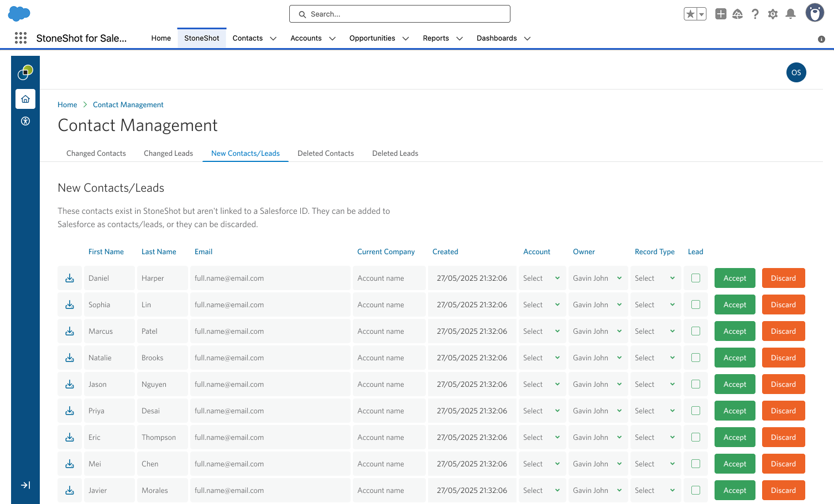
Task: Click the StoneShot logo in sidebar
Action: click(25, 72)
